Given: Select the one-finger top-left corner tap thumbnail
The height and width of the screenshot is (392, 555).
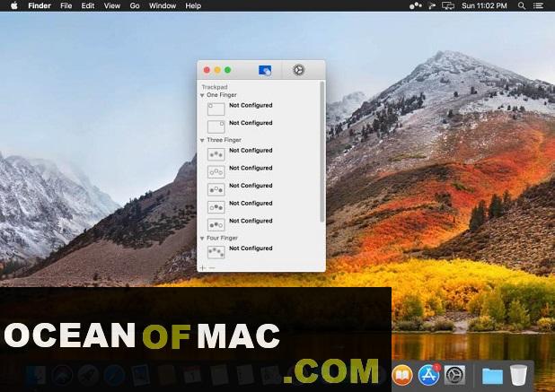Looking at the screenshot, I should point(216,109).
